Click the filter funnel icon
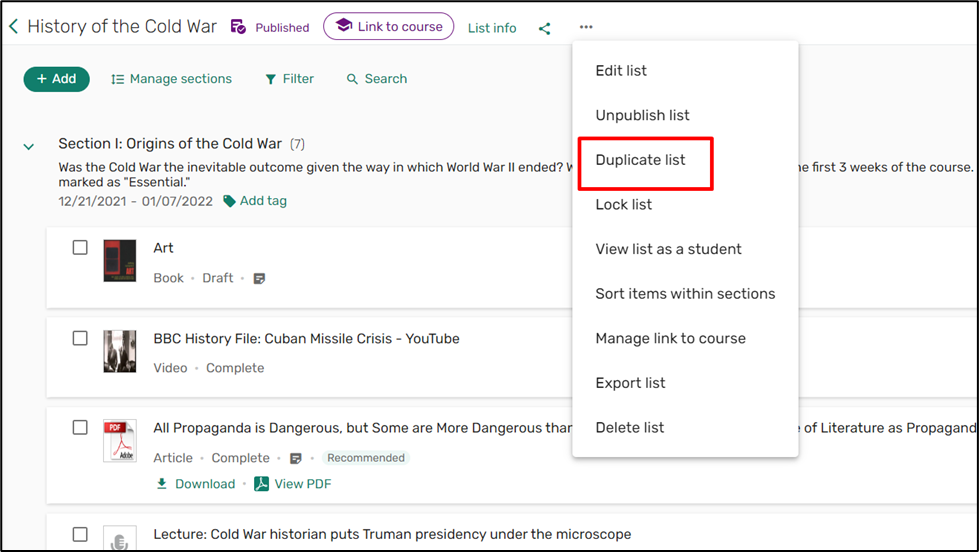 (x=270, y=79)
